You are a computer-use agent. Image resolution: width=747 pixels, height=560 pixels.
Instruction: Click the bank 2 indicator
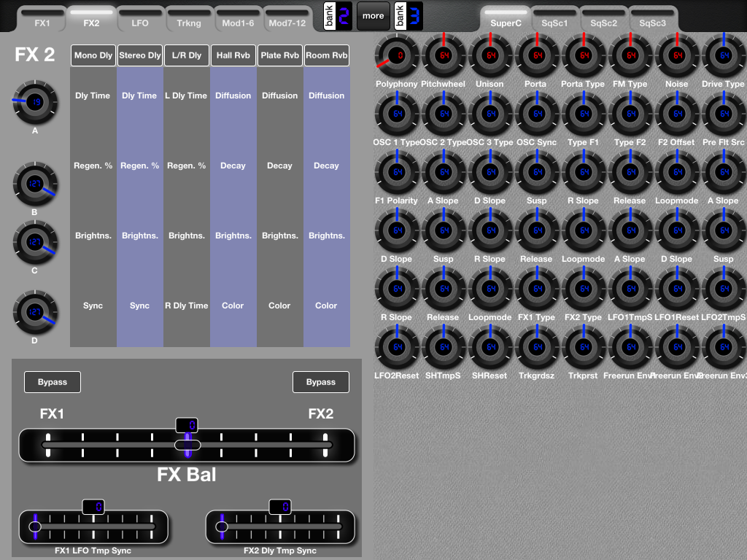coord(338,16)
